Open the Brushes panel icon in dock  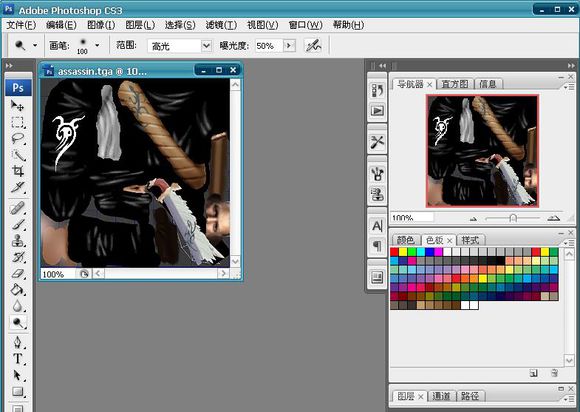tap(377, 173)
